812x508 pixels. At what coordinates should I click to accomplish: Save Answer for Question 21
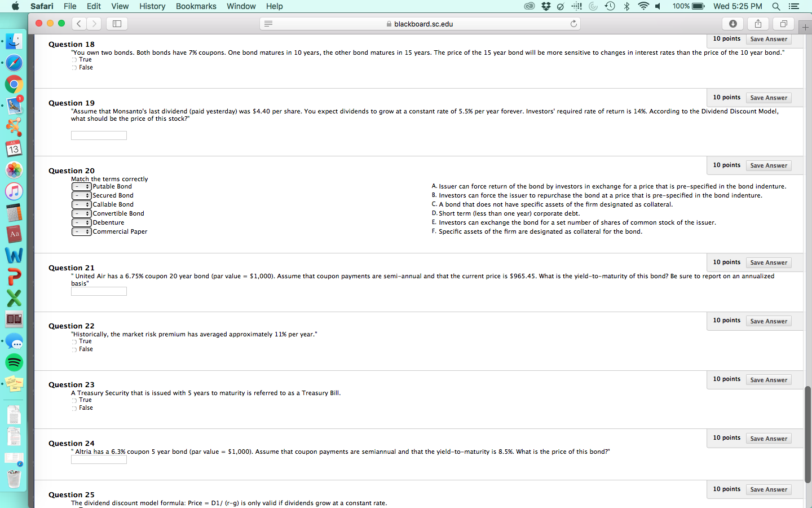point(769,262)
